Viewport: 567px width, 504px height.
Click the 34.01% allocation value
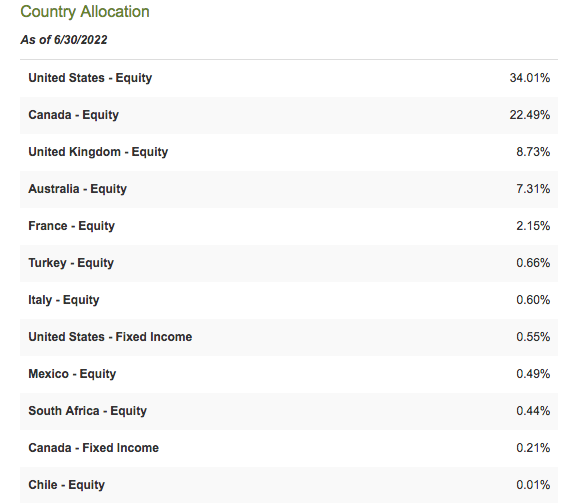(530, 78)
